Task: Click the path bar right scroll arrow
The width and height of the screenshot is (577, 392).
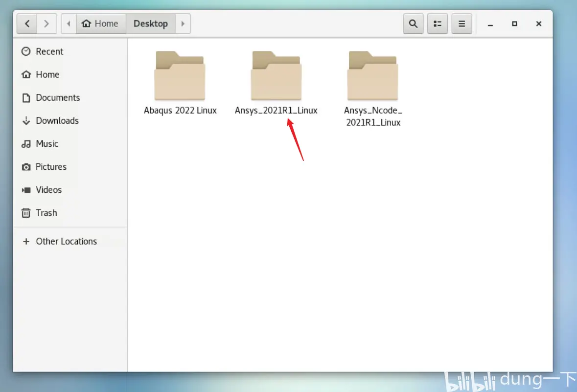Action: tap(183, 23)
